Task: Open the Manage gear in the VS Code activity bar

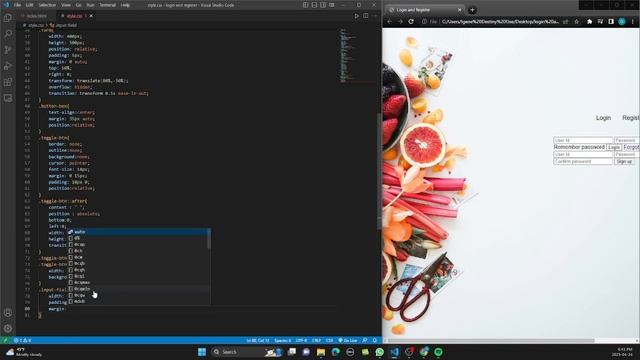Action: 8,328
